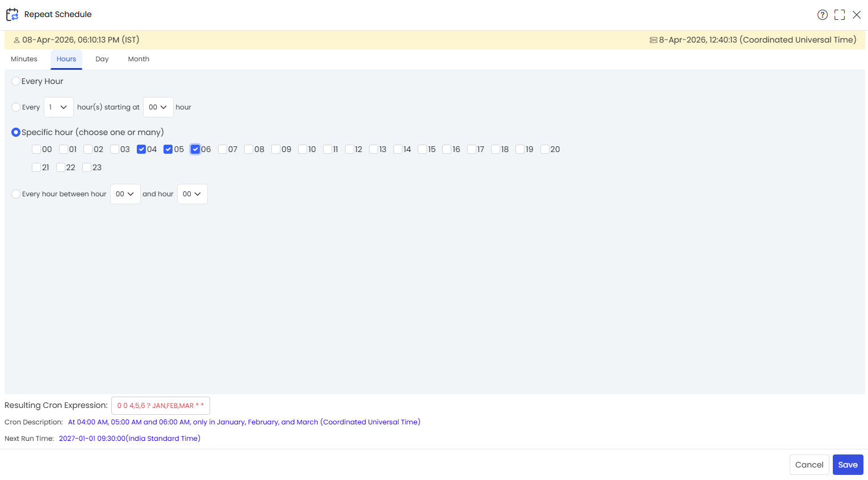Click the 08-Apr-2026 IST timestamp

pyautogui.click(x=81, y=40)
